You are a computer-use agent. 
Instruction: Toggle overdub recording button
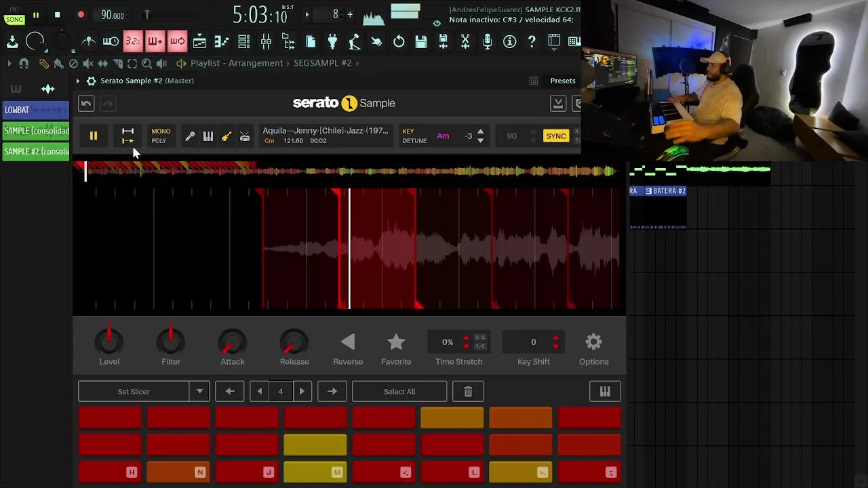[x=155, y=41]
